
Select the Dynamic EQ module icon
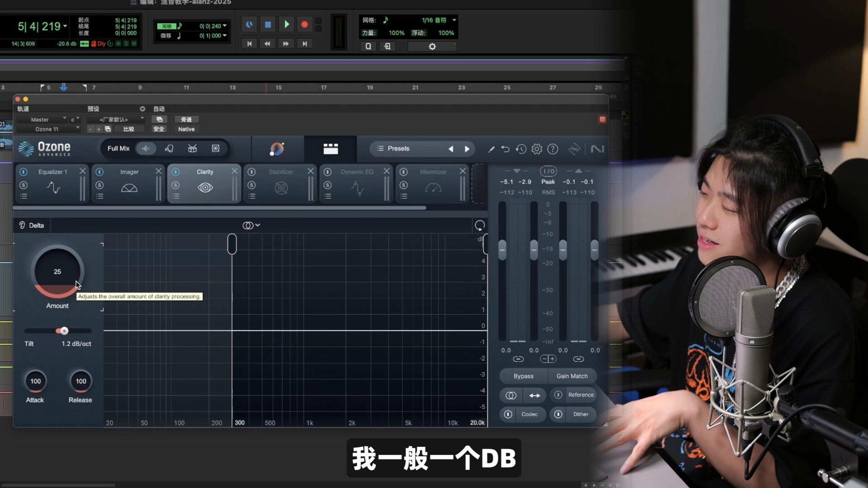357,188
